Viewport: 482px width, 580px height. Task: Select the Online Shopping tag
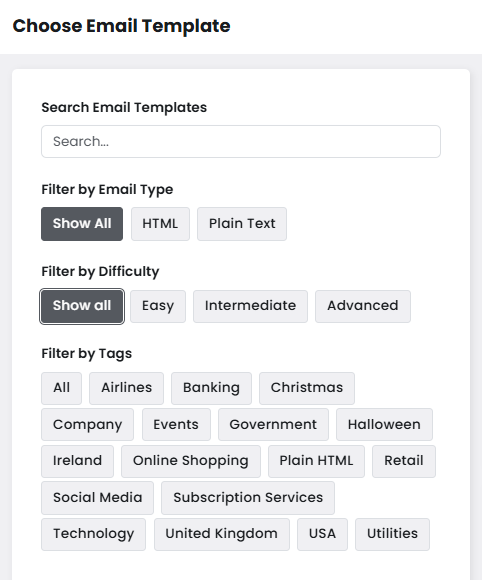tap(191, 461)
